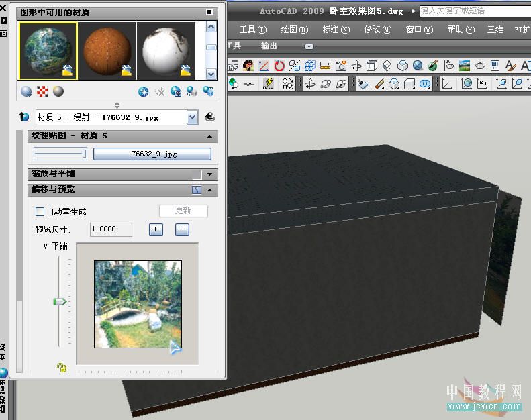Toggle the square button in materials panel header
The image size is (531, 420).
coord(210,13)
